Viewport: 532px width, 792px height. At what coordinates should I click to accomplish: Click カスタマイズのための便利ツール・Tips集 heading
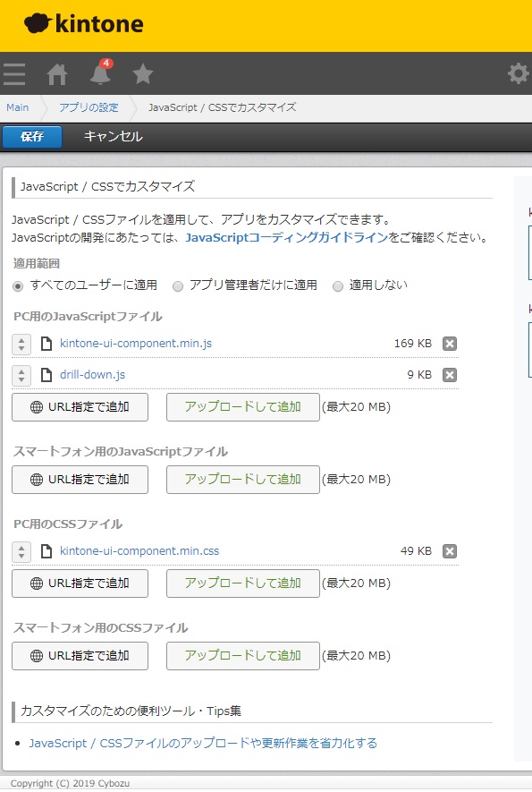tap(131, 711)
